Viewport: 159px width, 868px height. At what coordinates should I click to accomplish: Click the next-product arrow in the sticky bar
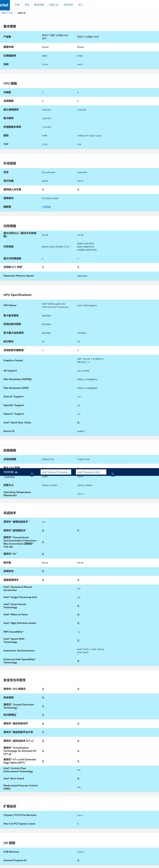click(x=113, y=474)
